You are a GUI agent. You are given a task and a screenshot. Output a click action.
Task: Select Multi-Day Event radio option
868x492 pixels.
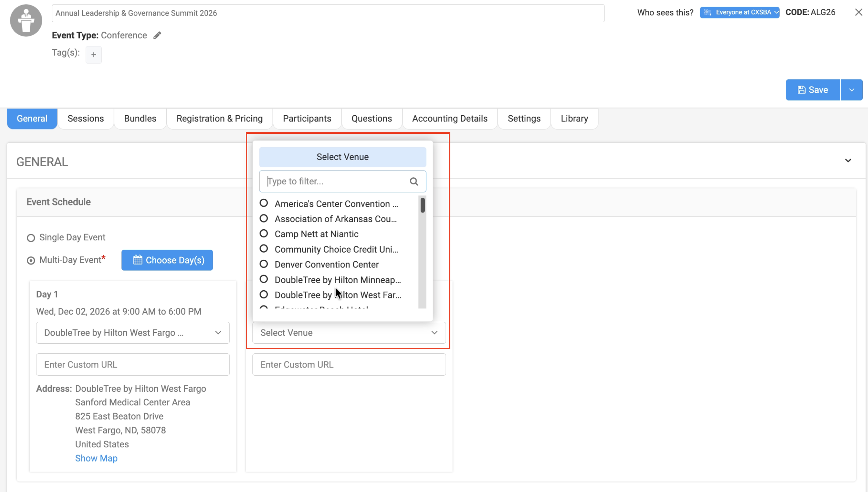[31, 260]
